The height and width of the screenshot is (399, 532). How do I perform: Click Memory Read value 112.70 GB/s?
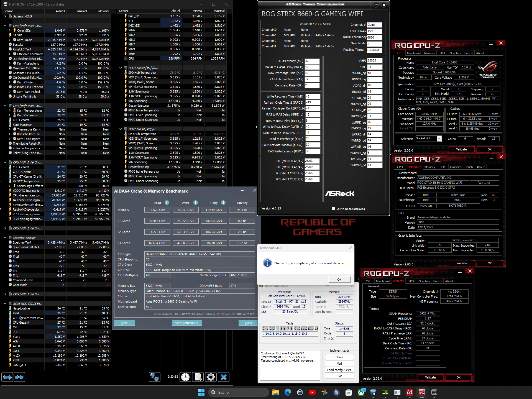[x=157, y=210]
